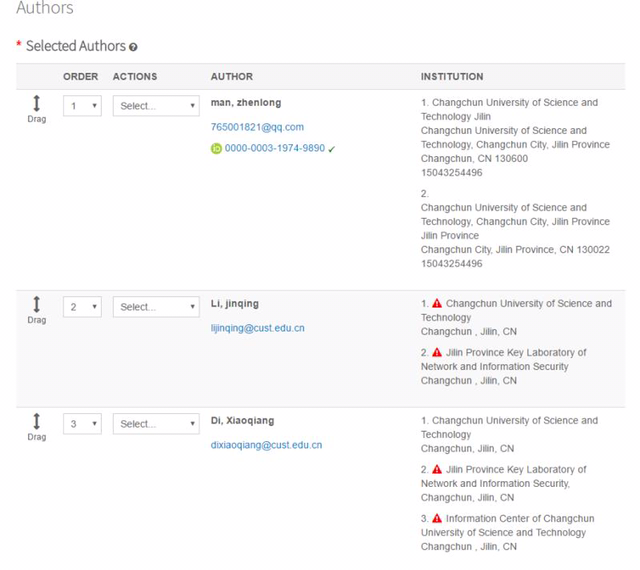Click warning icon on Di's Information Center institution
The height and width of the screenshot is (570, 640).
[437, 518]
